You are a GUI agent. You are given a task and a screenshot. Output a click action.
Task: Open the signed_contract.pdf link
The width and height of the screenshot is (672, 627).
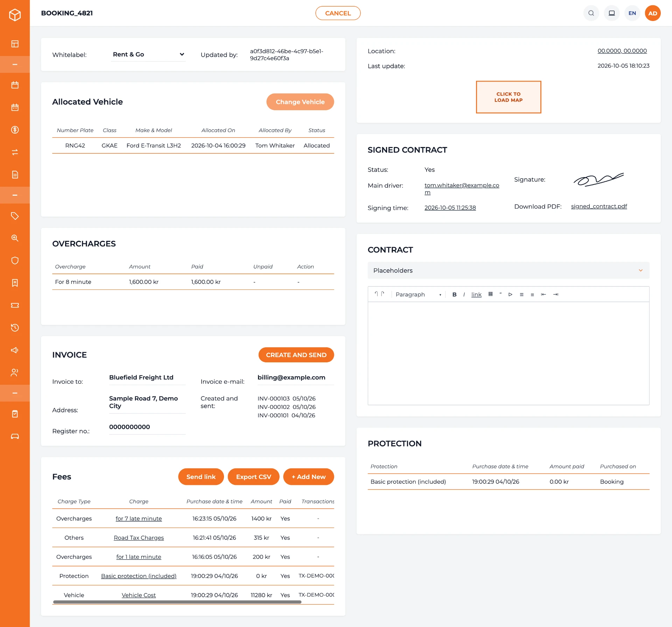[x=599, y=206]
